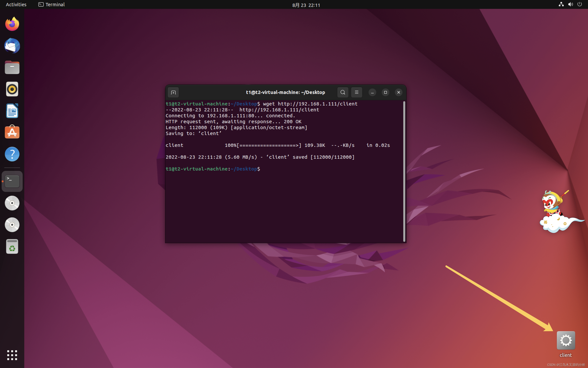Click the network status icon

[x=561, y=4]
